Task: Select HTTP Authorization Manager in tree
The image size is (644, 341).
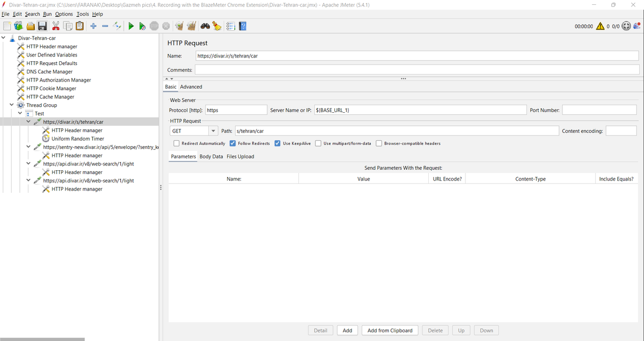Action: tap(58, 80)
